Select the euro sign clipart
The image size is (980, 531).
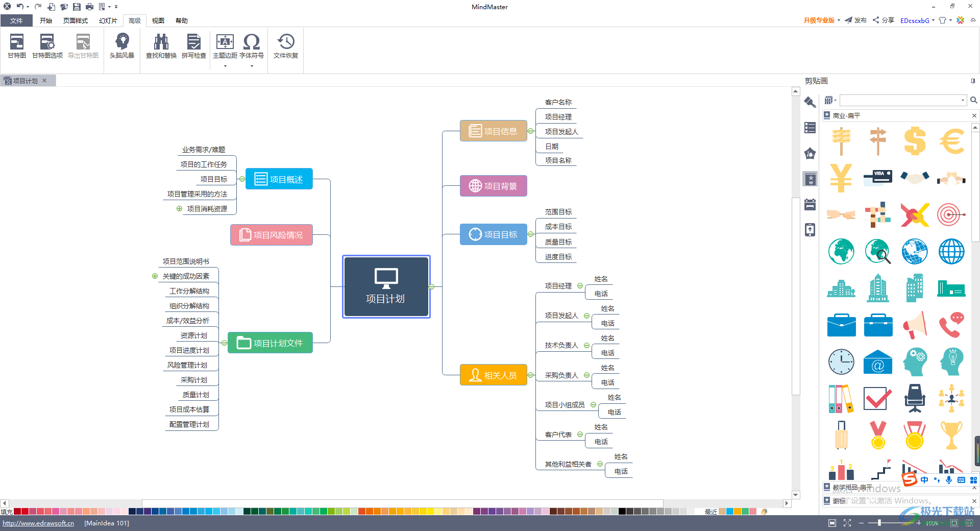point(951,141)
